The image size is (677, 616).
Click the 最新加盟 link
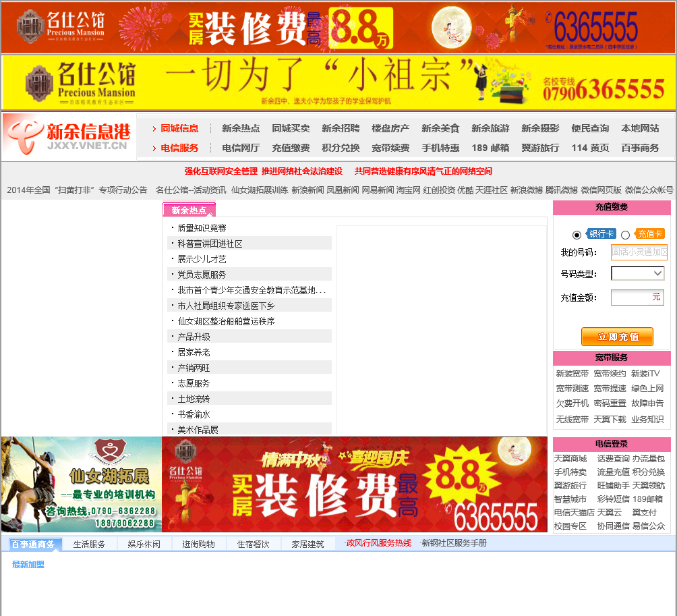point(28,565)
